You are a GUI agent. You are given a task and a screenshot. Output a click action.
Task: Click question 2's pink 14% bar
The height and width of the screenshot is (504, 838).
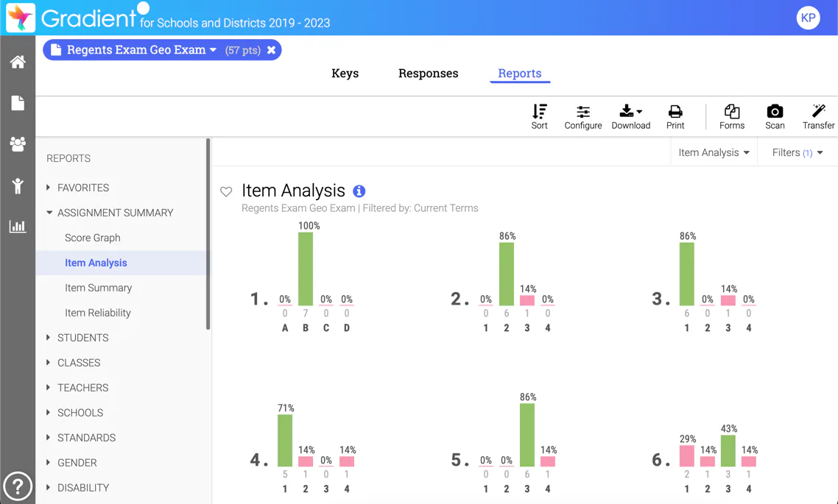[527, 301]
